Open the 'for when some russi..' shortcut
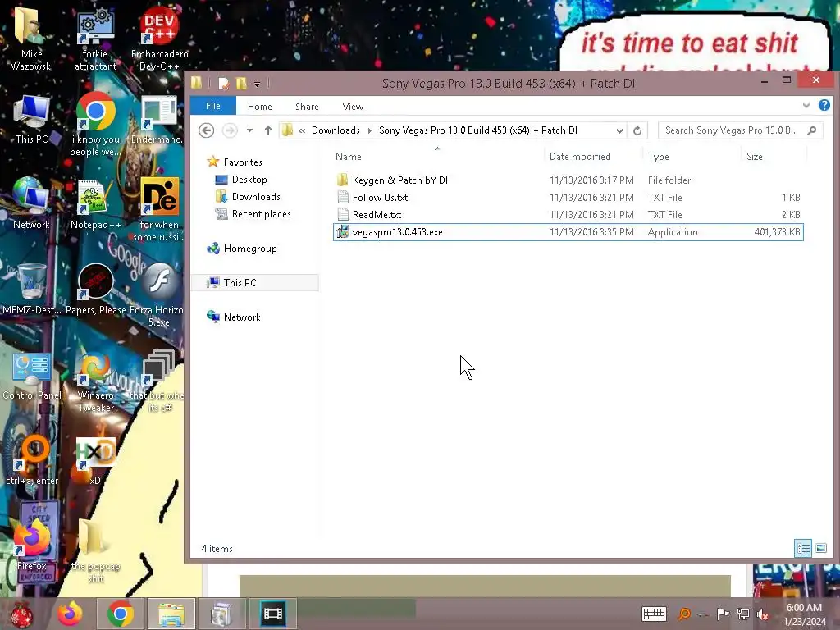 pos(159,209)
